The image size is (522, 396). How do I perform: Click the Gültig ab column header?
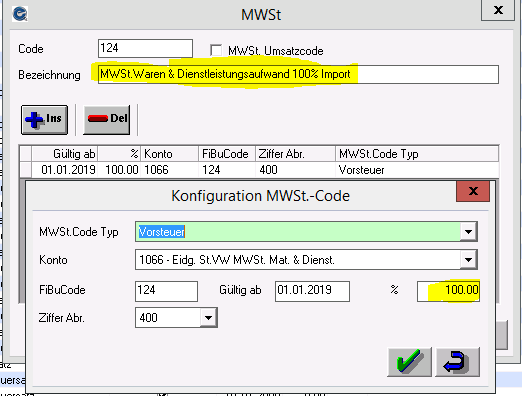click(64, 154)
